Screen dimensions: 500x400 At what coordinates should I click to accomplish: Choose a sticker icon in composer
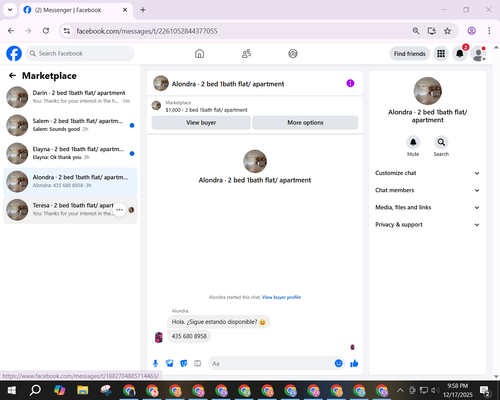click(x=184, y=363)
